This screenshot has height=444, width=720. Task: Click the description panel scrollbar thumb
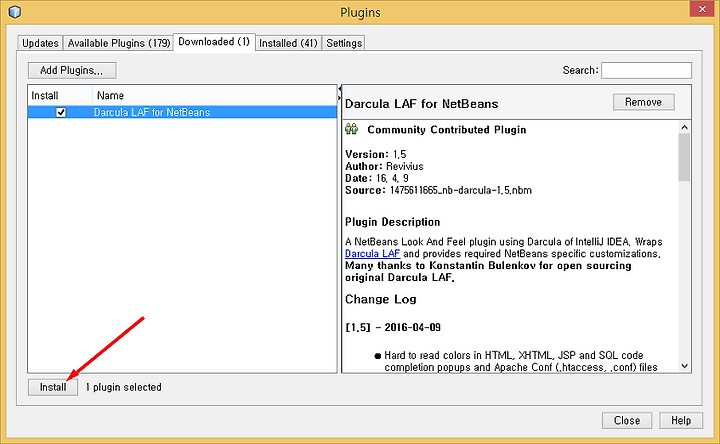684,157
